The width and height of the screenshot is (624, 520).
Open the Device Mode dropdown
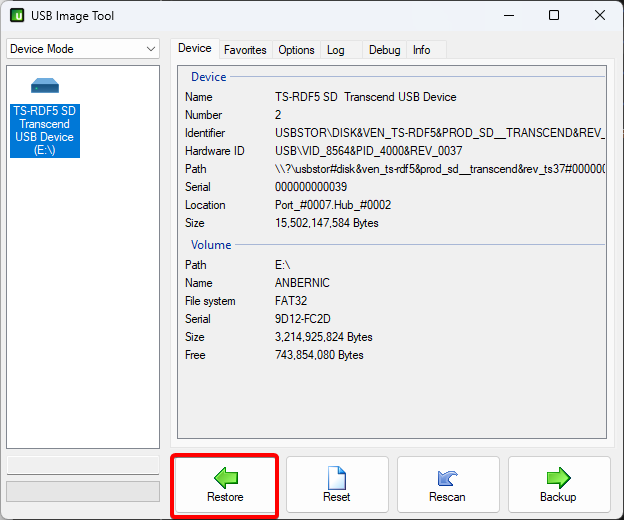82,49
